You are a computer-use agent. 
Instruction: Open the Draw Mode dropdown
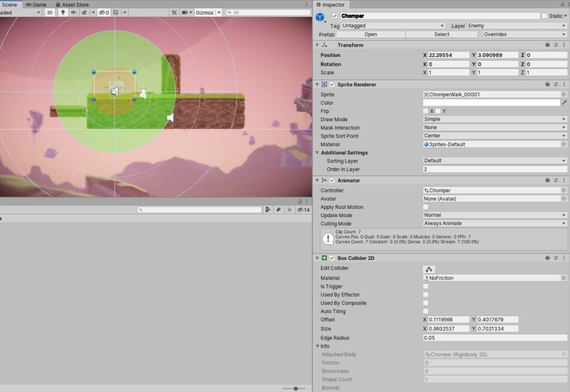(x=495, y=119)
